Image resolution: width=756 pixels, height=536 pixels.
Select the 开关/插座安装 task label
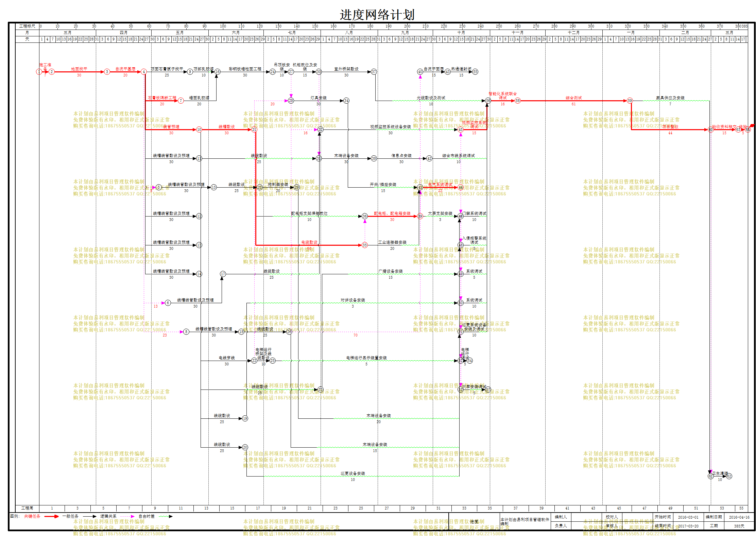[x=383, y=185]
